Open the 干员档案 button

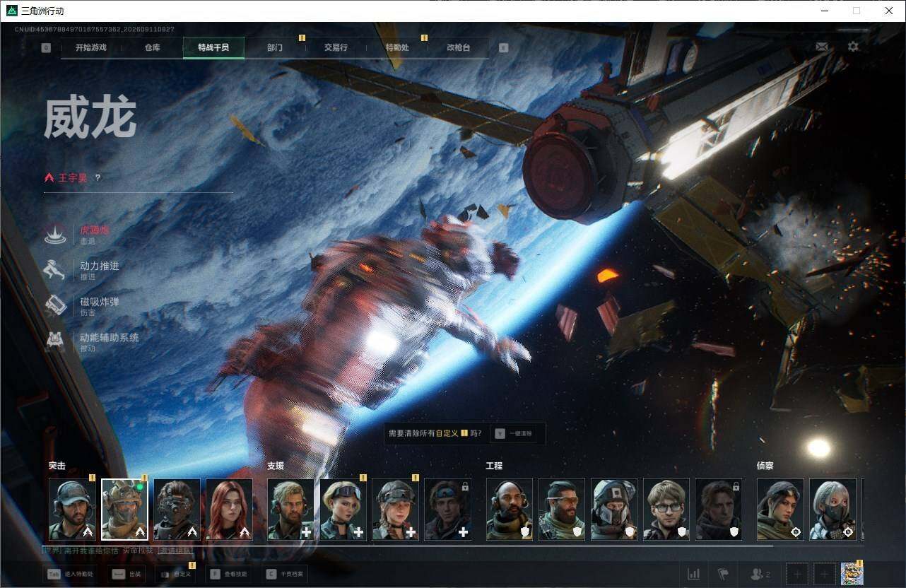click(x=285, y=575)
